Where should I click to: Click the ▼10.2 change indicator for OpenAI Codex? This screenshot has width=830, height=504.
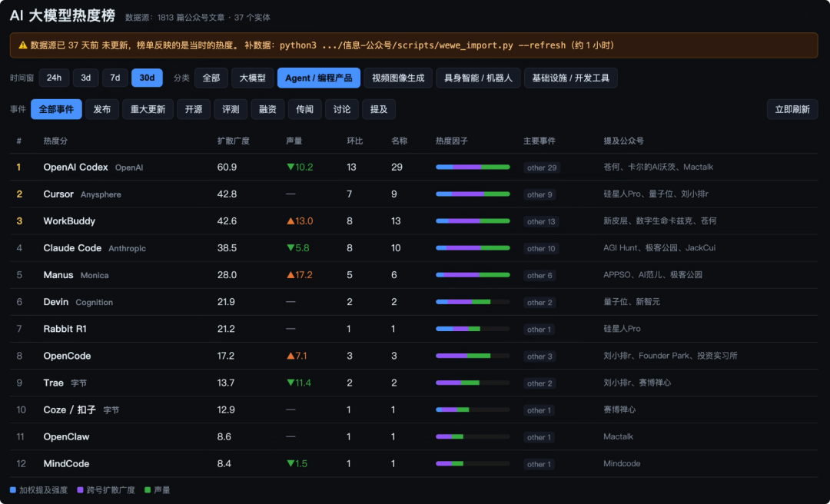[x=300, y=167]
